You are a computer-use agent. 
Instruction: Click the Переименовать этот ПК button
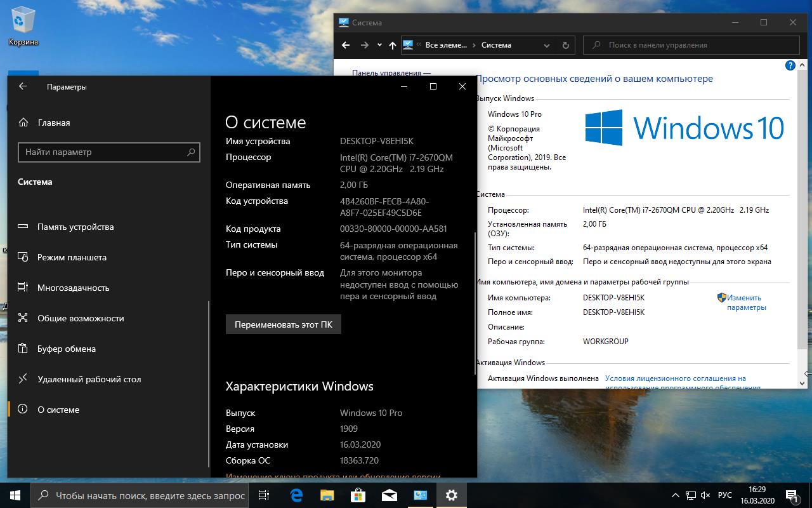(283, 324)
